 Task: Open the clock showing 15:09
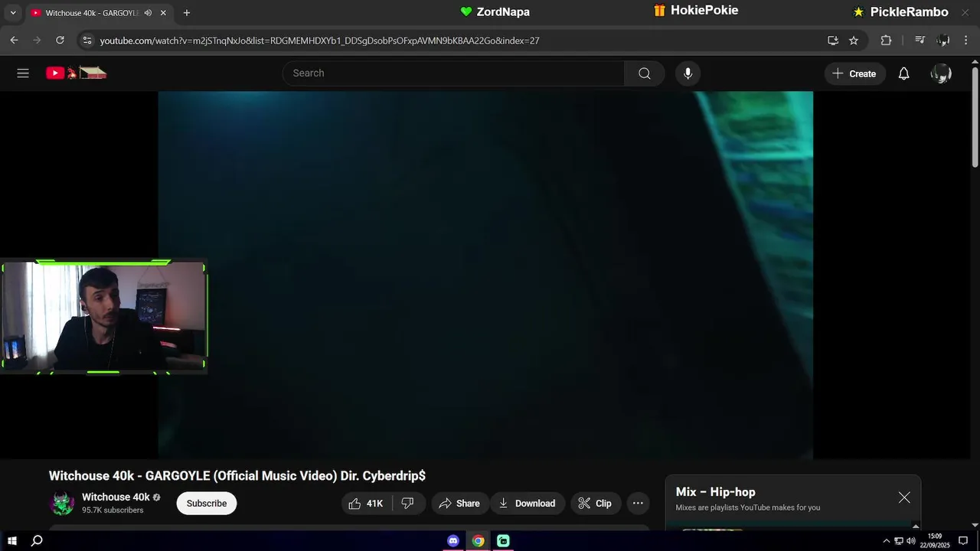(935, 541)
